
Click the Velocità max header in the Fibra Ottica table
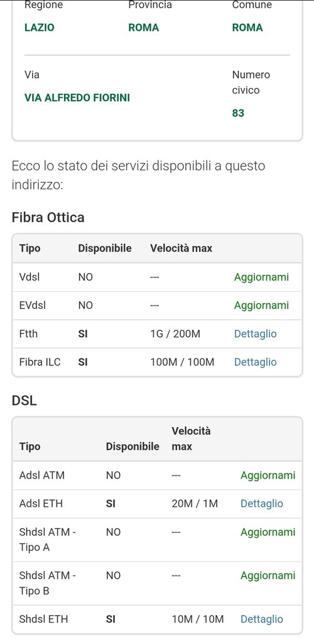(181, 248)
